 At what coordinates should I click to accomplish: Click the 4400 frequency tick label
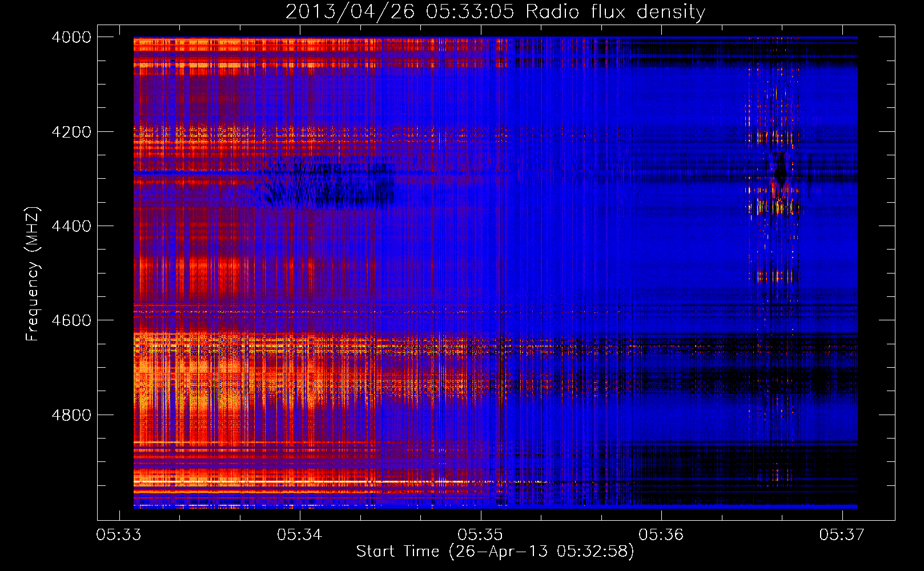click(x=71, y=226)
